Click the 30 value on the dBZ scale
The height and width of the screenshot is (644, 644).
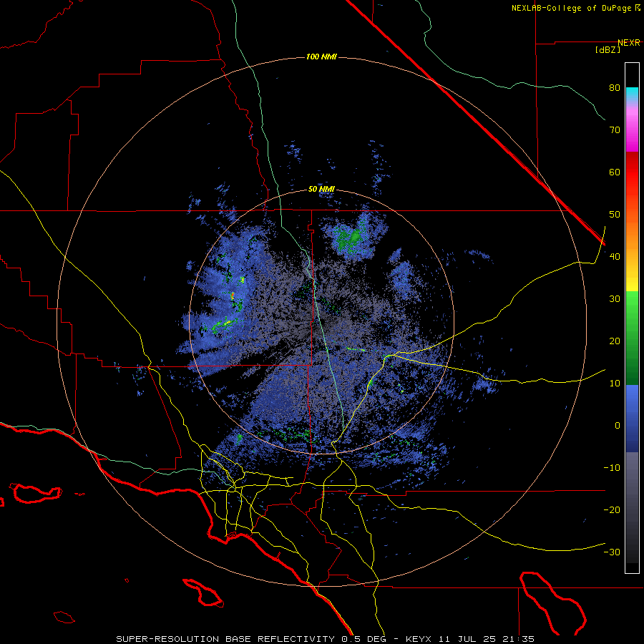click(x=615, y=299)
